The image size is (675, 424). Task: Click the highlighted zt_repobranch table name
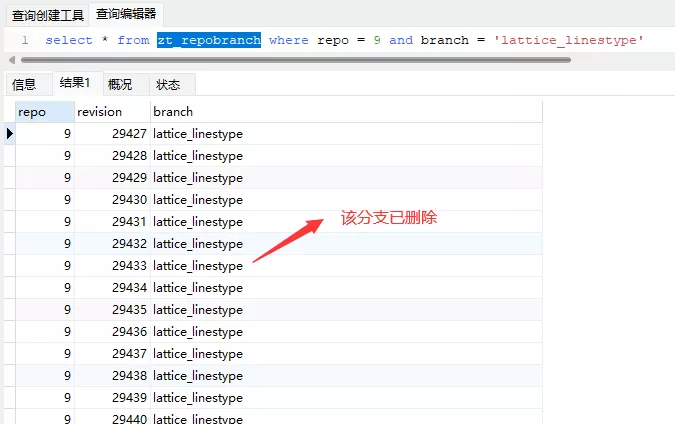[x=209, y=40]
